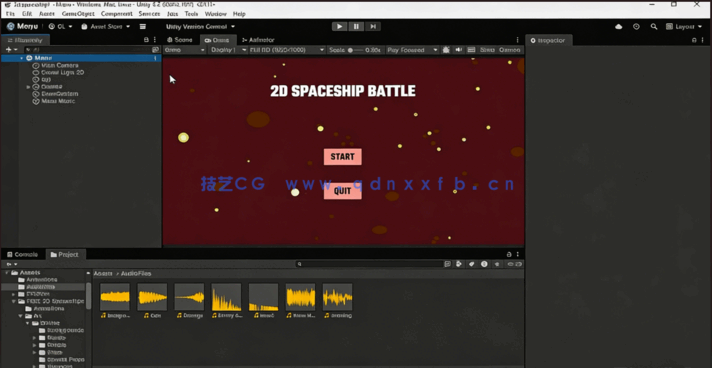Toggle the frame debugger bug icon in the Game view
712x368 pixels.
[x=446, y=50]
